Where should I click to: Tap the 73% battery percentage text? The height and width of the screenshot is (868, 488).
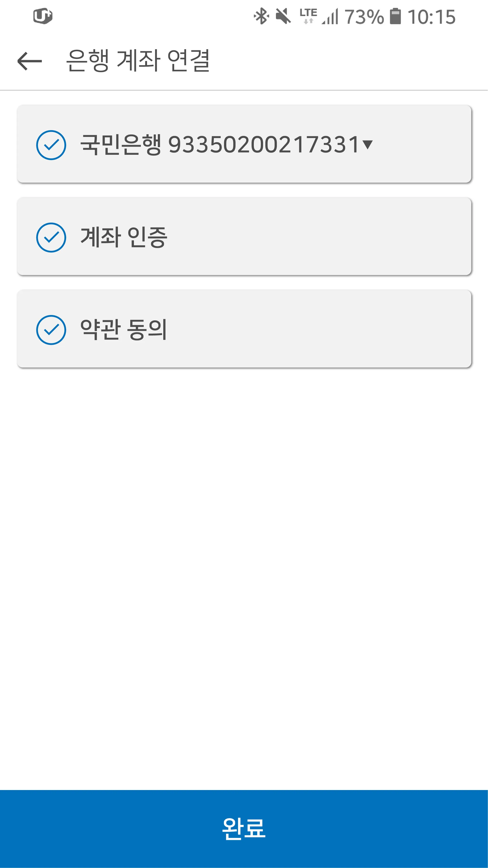[364, 17]
